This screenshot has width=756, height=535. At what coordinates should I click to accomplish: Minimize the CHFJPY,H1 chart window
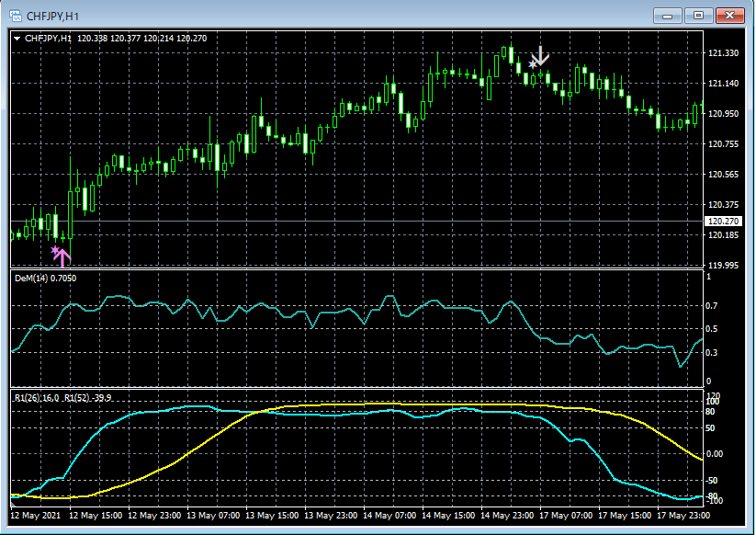[x=667, y=15]
